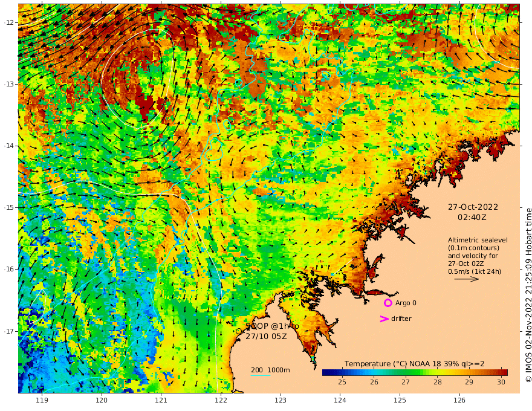532x411 pixels.
Task: Click latitude axis label -13
Action: point(9,84)
